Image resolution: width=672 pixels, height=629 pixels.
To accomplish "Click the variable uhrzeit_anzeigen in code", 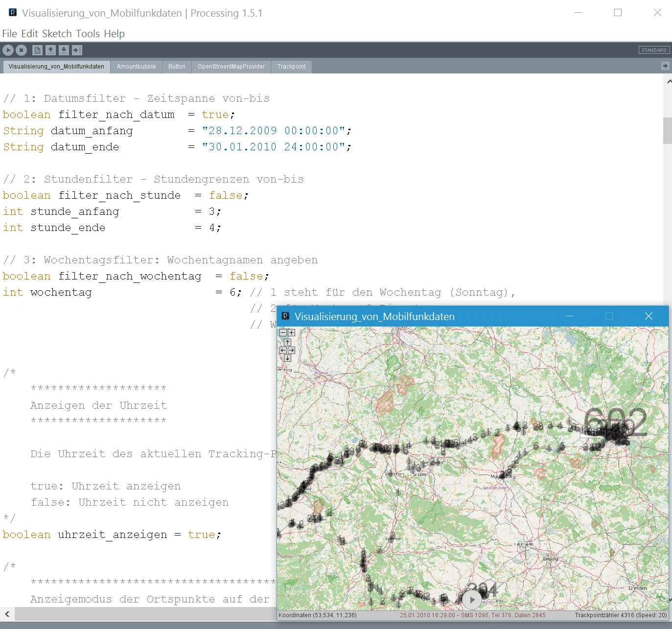I will 113,535.
